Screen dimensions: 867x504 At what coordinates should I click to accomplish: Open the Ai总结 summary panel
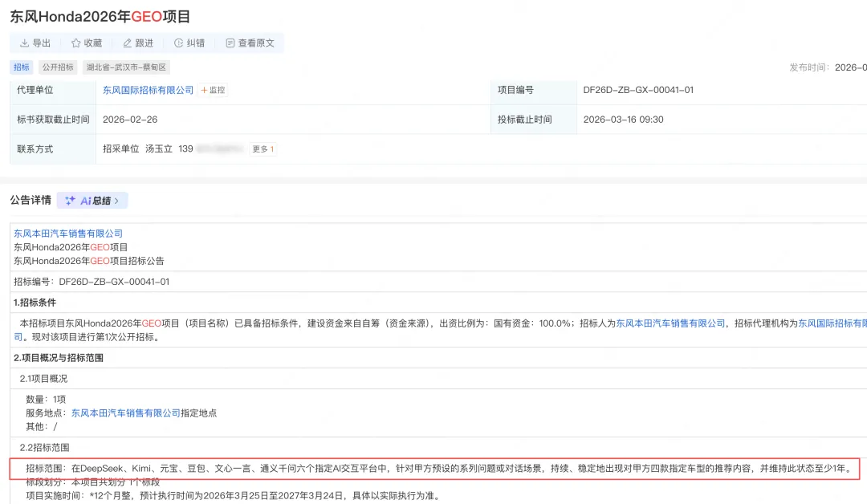92,201
